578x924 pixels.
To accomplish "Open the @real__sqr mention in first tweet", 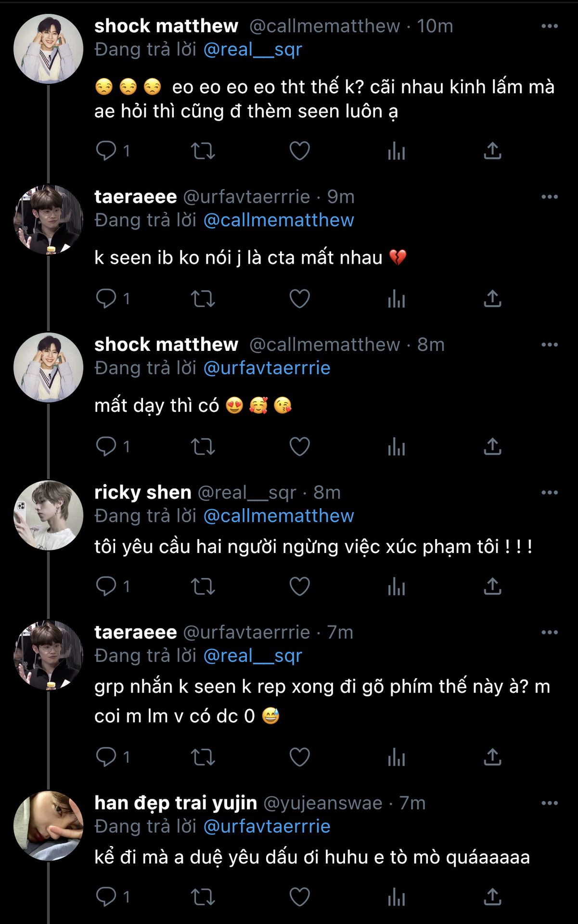I will (x=253, y=50).
